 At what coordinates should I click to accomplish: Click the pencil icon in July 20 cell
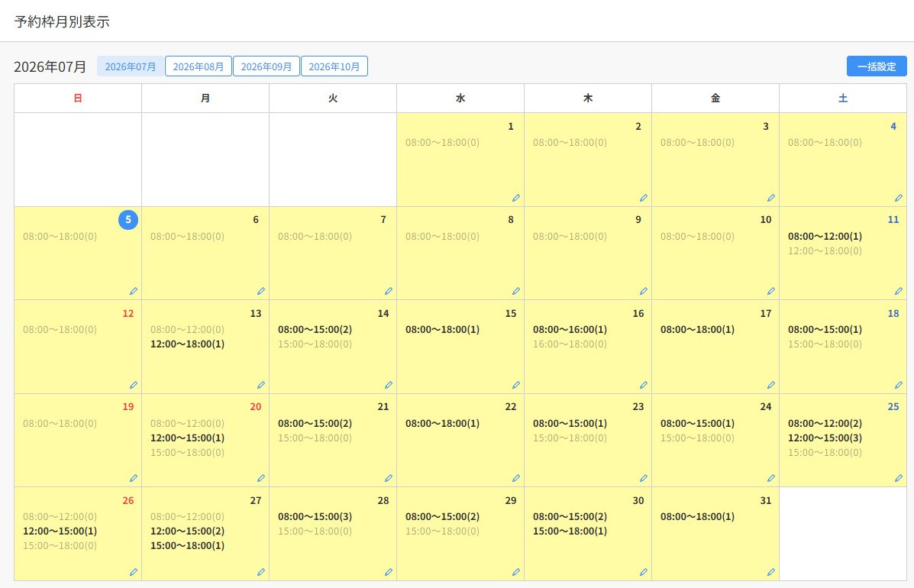260,479
